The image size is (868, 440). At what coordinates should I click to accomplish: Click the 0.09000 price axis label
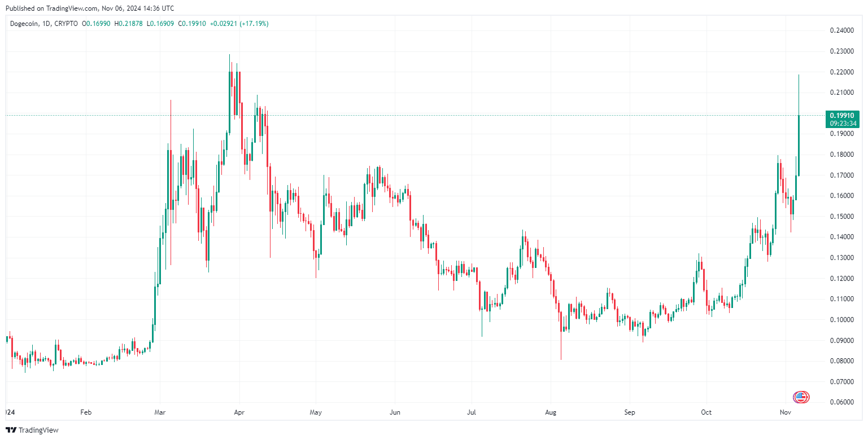(x=842, y=341)
